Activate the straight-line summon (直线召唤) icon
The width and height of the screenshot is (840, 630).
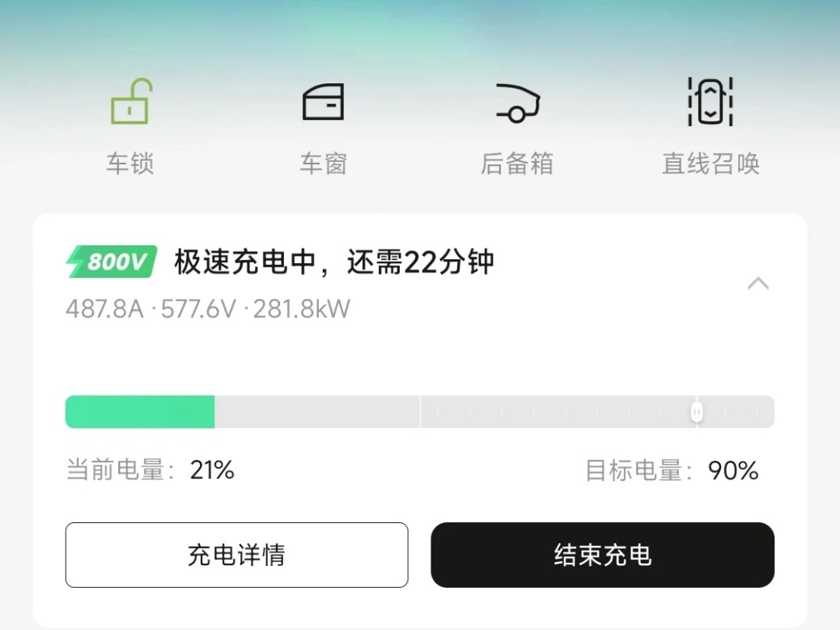point(711,101)
